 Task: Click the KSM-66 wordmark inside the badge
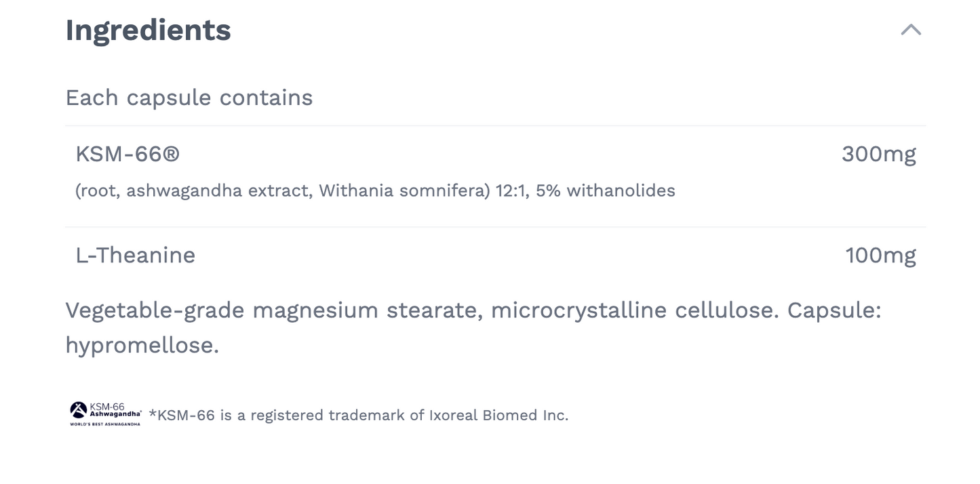click(107, 406)
